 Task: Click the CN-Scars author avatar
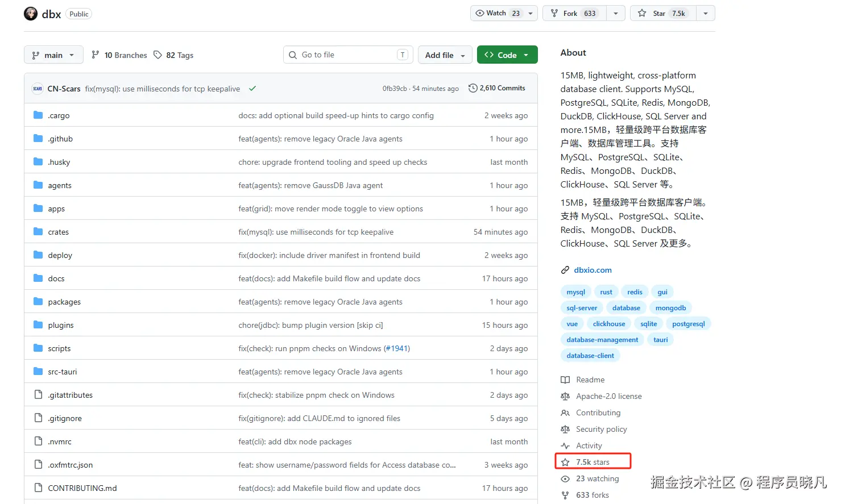38,89
